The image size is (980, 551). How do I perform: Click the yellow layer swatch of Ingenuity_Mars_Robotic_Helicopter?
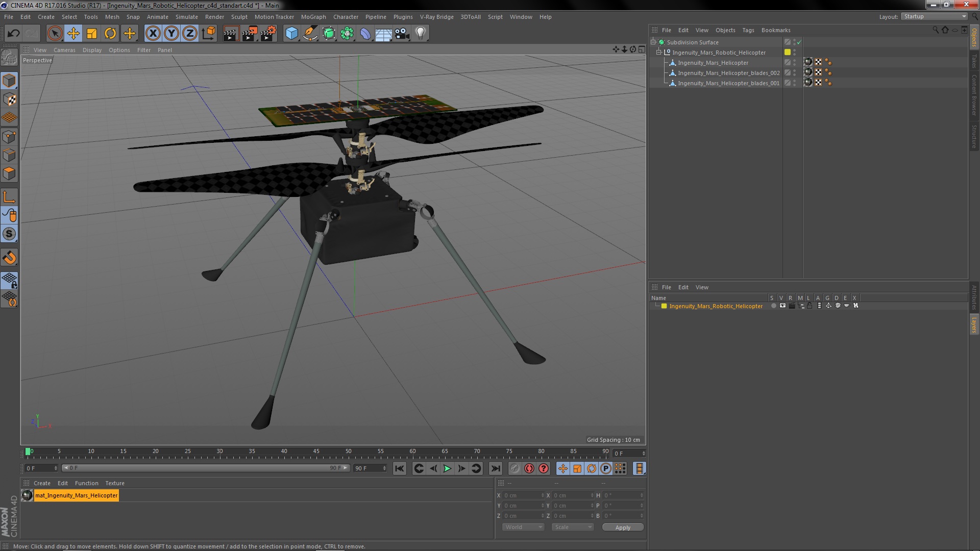click(x=788, y=53)
